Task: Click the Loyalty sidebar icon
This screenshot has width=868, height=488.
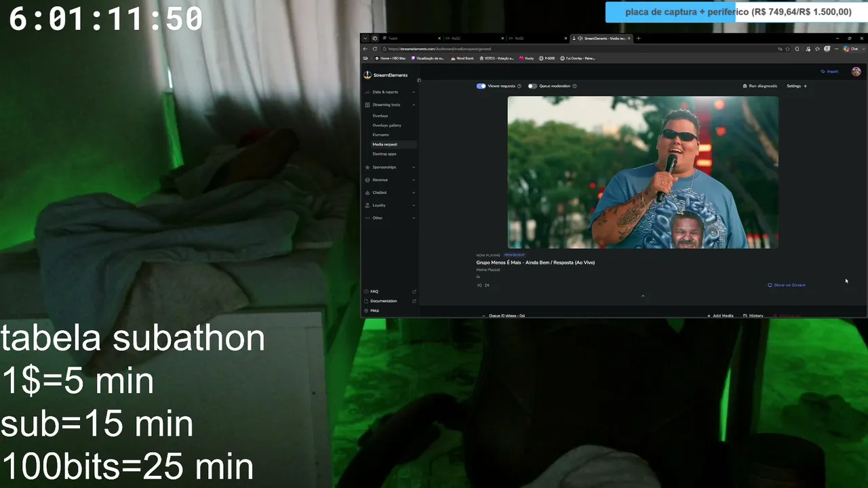Action: click(368, 205)
